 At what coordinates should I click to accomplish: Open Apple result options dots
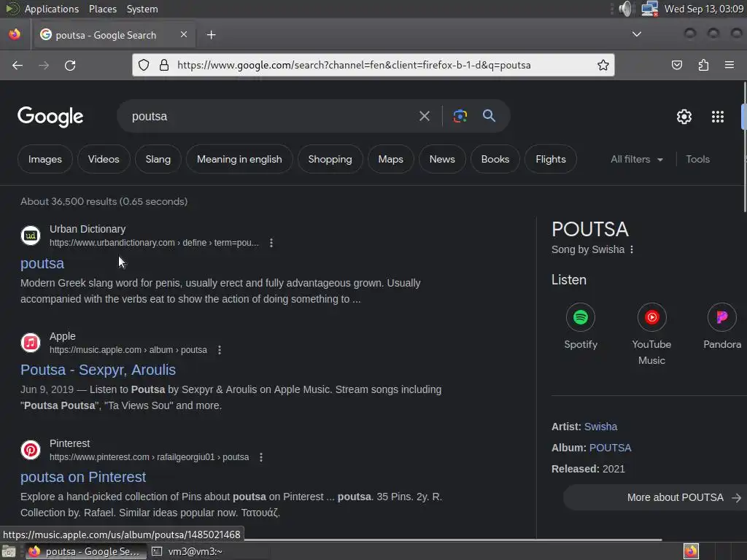tap(220, 350)
